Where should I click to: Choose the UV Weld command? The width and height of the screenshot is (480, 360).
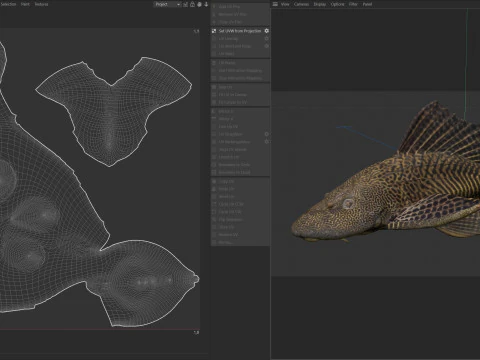tap(240, 54)
